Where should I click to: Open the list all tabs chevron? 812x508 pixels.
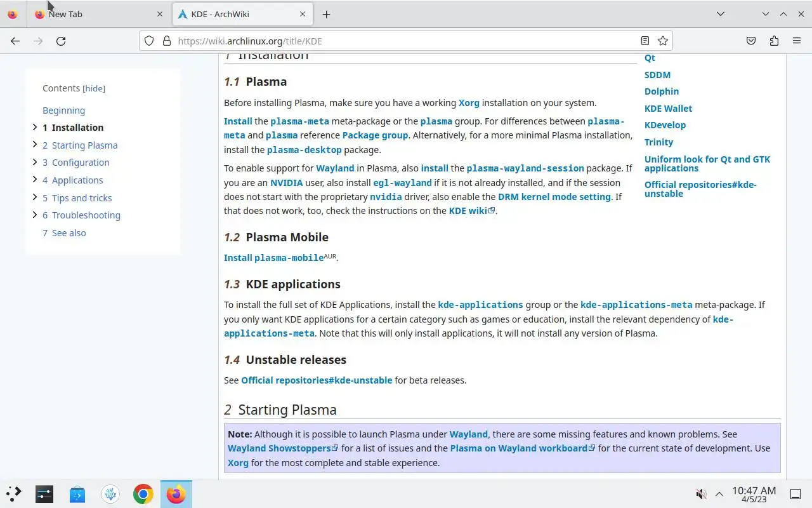coord(721,14)
